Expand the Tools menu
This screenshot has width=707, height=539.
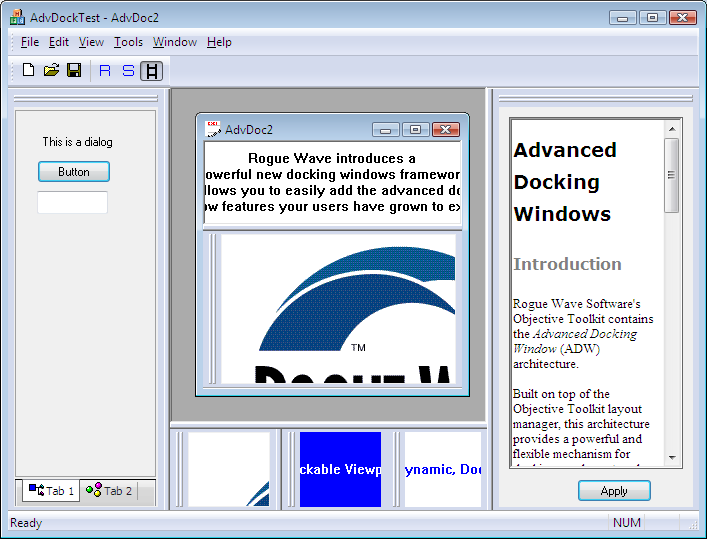[x=128, y=42]
